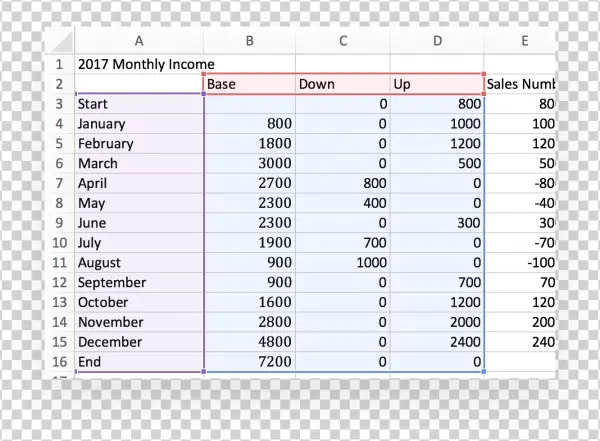Click January's Base value 800
This screenshot has width=600, height=441.
(x=249, y=124)
